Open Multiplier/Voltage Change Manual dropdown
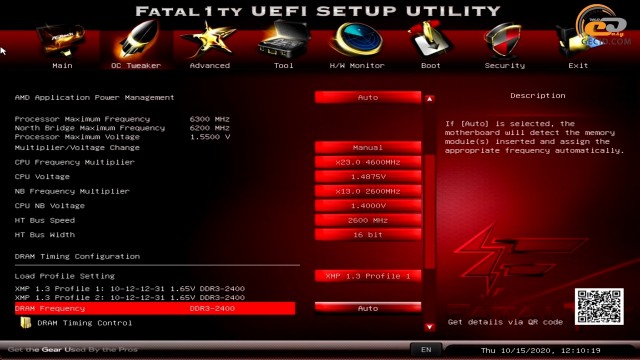Screen dimensions: 640x360 click(x=368, y=147)
